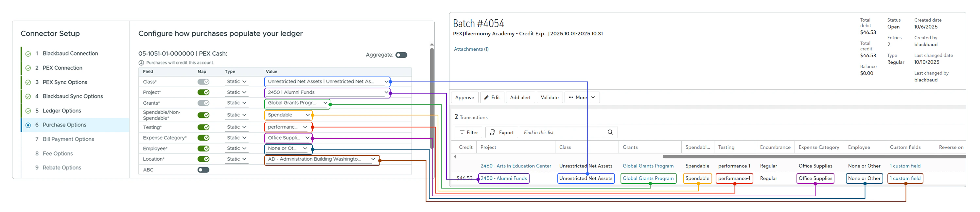The width and height of the screenshot is (980, 212).
Task: Click the Filter button
Action: coord(469,132)
